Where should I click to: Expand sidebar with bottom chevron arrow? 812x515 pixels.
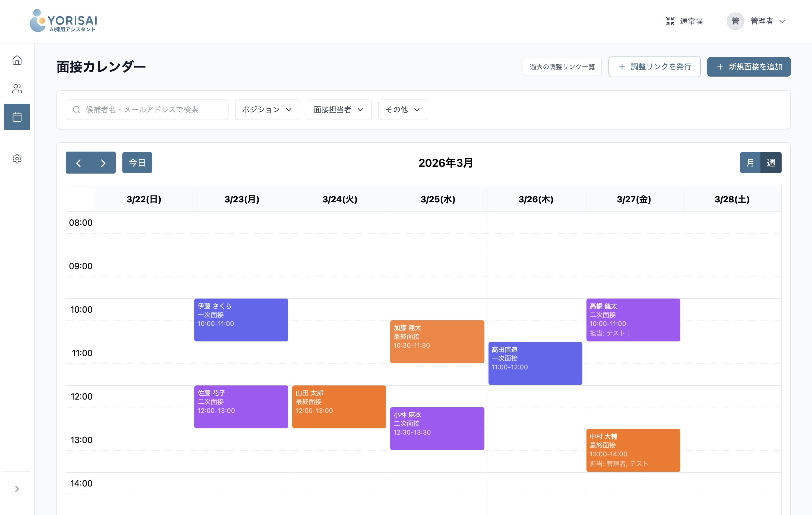pyautogui.click(x=17, y=489)
